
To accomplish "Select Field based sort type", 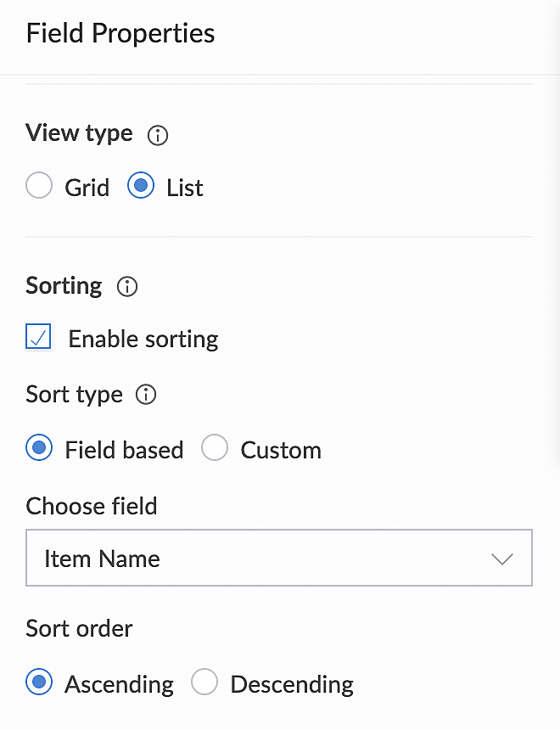I will [x=39, y=448].
